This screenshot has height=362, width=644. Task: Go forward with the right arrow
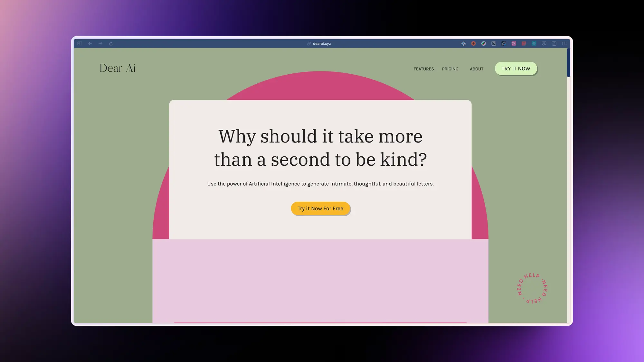[x=100, y=43]
